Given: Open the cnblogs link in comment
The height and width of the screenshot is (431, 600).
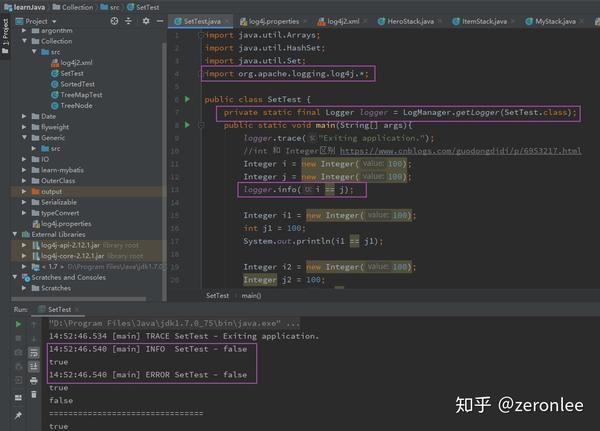Looking at the screenshot, I should [x=460, y=151].
